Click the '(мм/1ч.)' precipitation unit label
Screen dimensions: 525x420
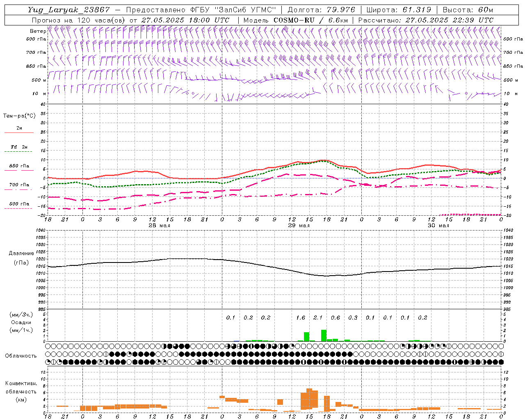tap(21, 330)
